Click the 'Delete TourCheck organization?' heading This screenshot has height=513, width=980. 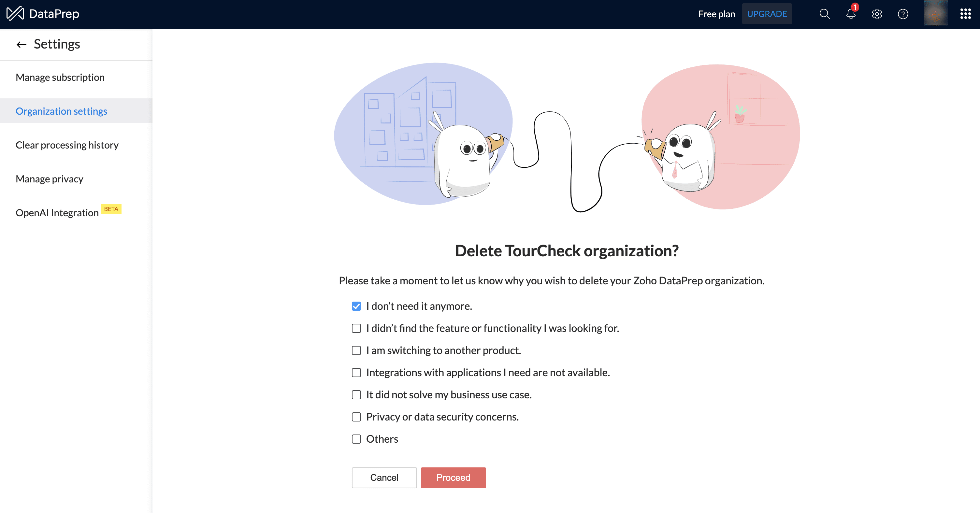567,251
